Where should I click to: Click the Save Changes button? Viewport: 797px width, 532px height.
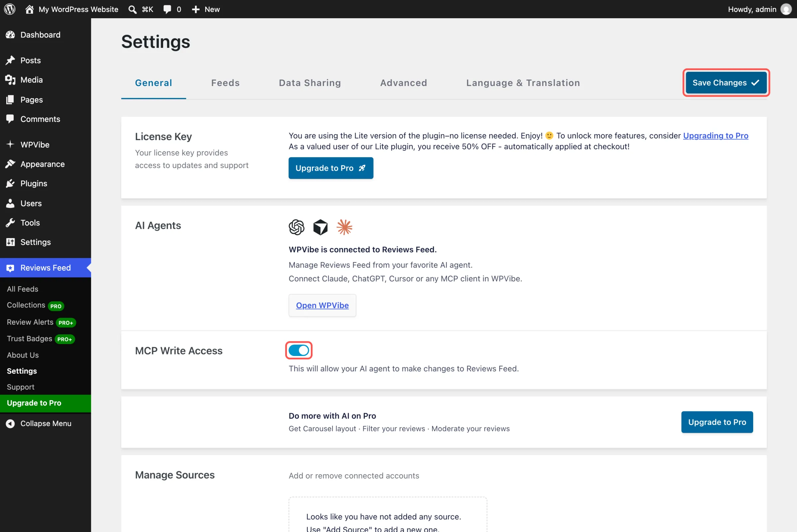(x=726, y=83)
